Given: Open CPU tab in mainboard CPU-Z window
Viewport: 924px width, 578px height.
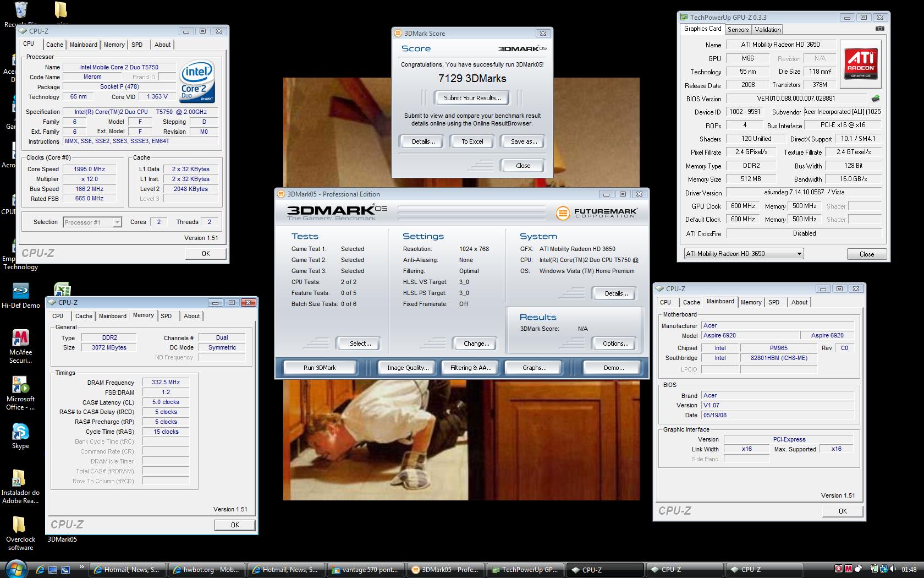Looking at the screenshot, I should click(x=665, y=302).
